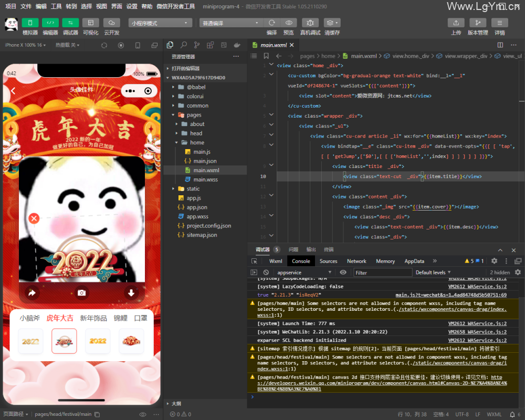Click the upload (上传) icon
525x420 pixels.
(x=456, y=23)
